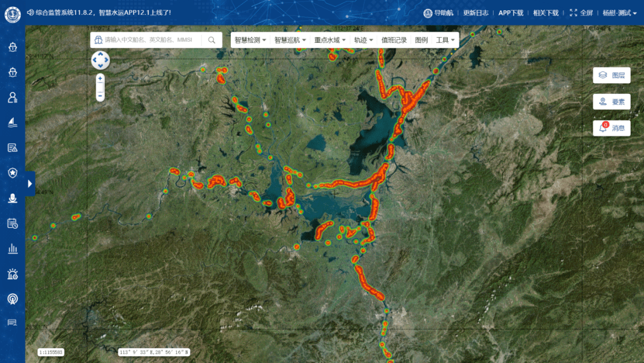Zoom in with the plus button

click(x=100, y=79)
